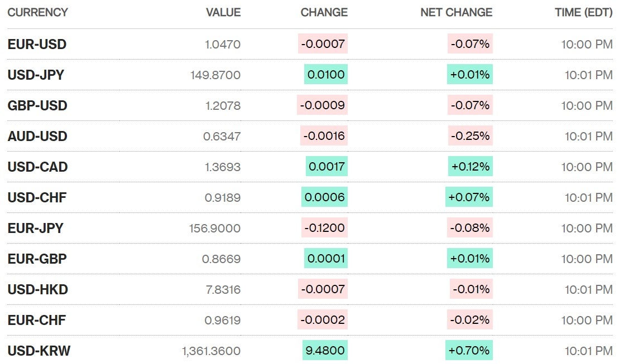
Task: Select the EUR-GBP currency pair
Action: click(37, 259)
